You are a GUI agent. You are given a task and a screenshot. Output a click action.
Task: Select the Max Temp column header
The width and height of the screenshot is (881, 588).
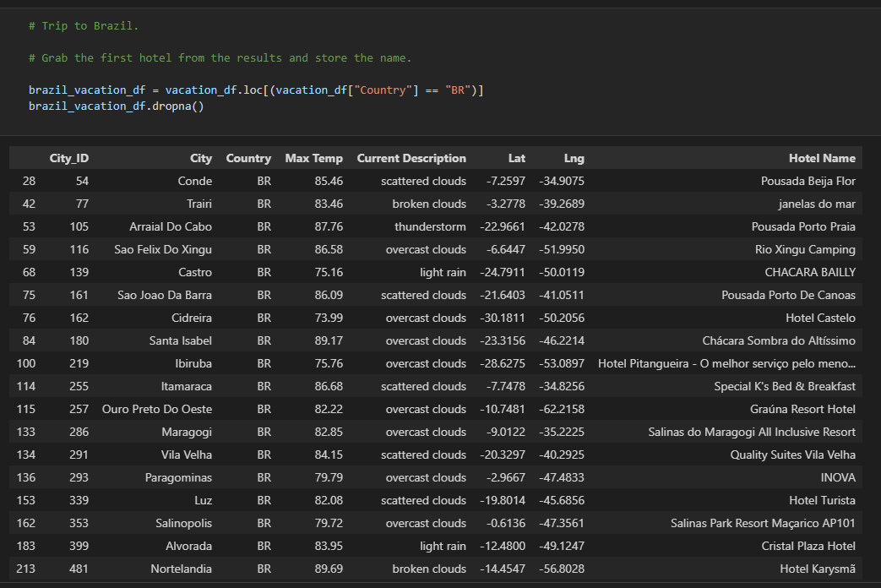[x=313, y=158]
